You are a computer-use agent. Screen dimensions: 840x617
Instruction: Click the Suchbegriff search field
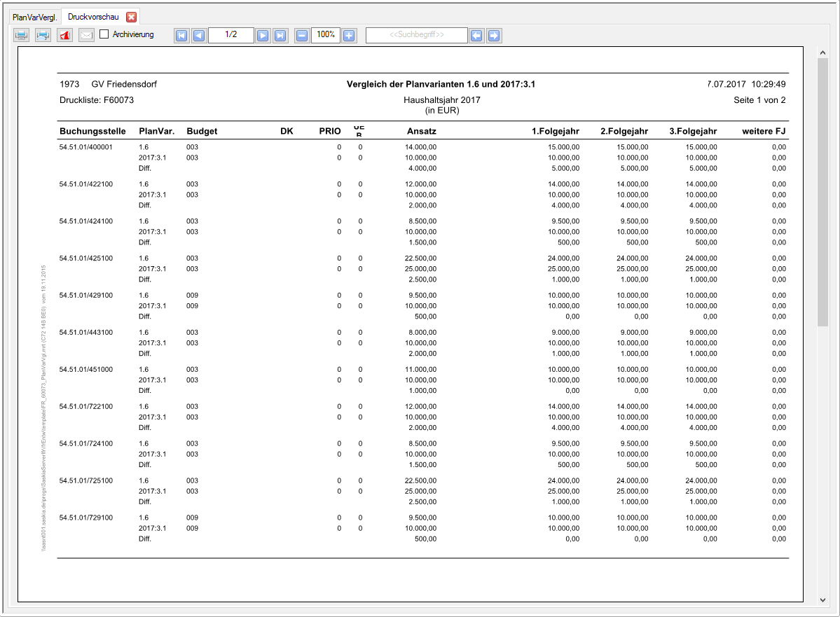(x=416, y=36)
